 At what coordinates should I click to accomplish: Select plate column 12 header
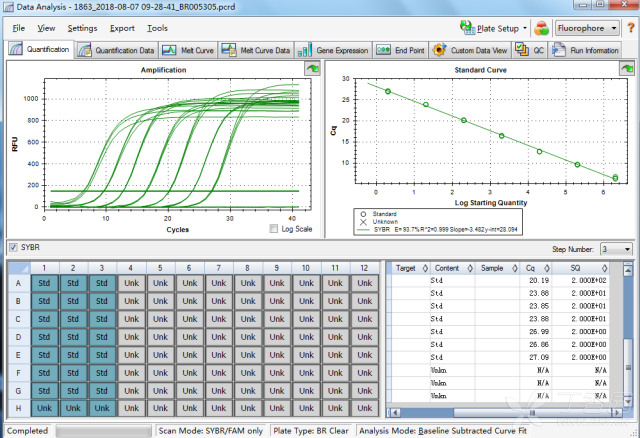(364, 268)
